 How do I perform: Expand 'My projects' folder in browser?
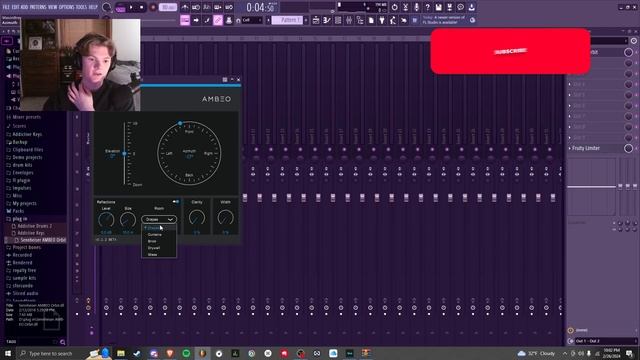[x=24, y=203]
